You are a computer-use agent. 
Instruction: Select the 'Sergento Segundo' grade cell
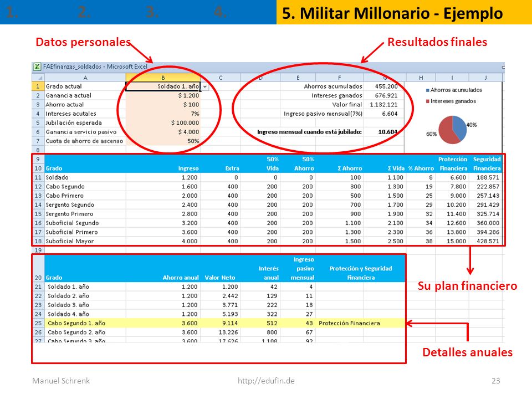pos(85,205)
